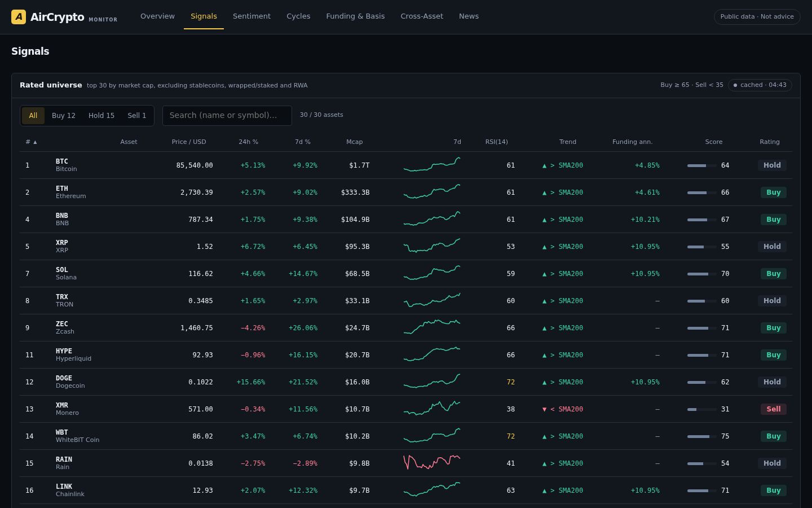The image size is (812, 508).
Task: Click the RAIN 7d sparkline chart
Action: pyautogui.click(x=432, y=463)
